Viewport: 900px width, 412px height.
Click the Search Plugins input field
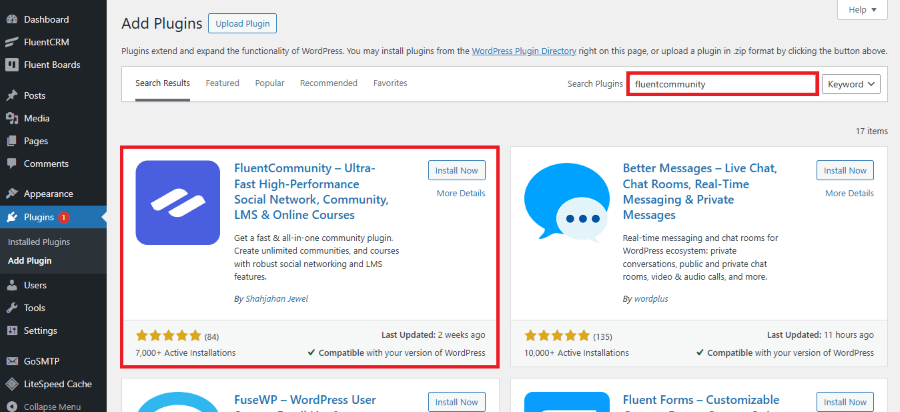(x=722, y=84)
